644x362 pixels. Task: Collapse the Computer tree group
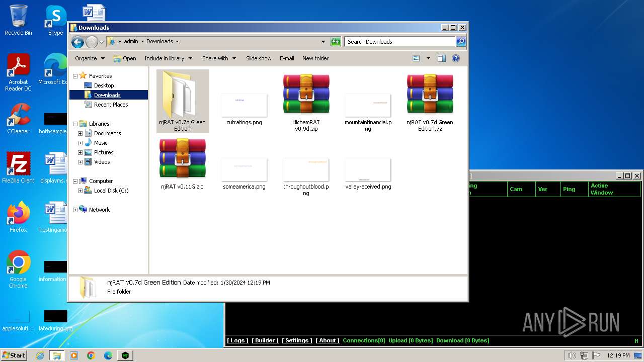(x=75, y=181)
